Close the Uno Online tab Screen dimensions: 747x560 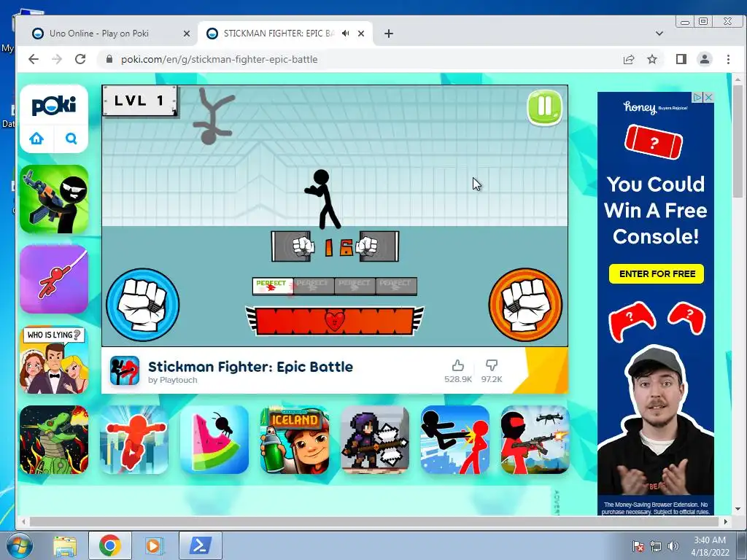tap(187, 34)
